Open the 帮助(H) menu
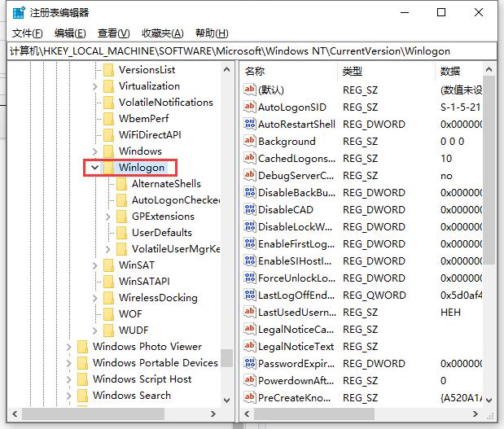This screenshot has width=504, height=429. (212, 33)
